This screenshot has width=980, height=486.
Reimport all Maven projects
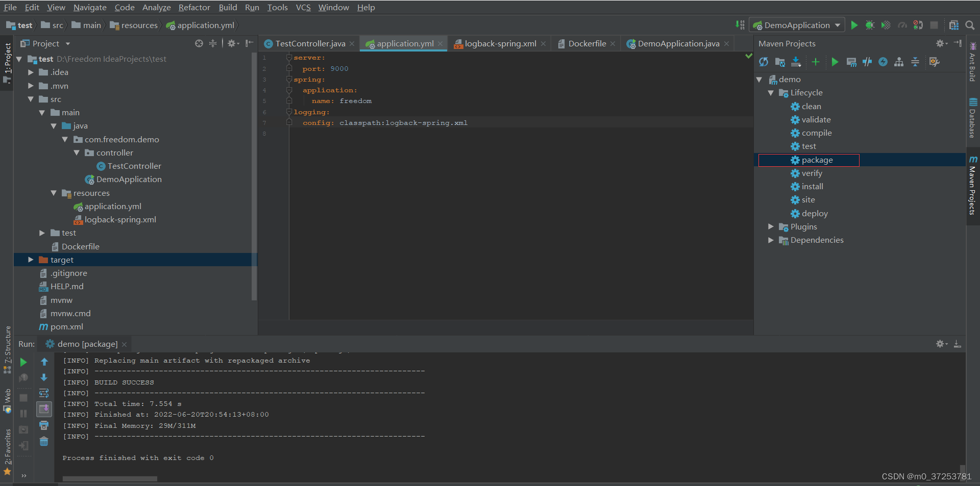(x=764, y=62)
